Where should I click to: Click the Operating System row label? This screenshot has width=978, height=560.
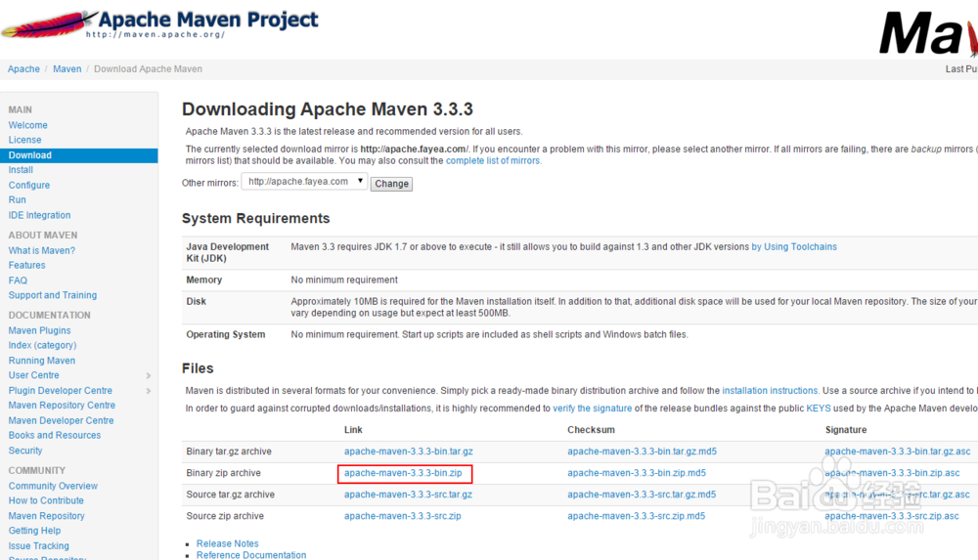[225, 335]
